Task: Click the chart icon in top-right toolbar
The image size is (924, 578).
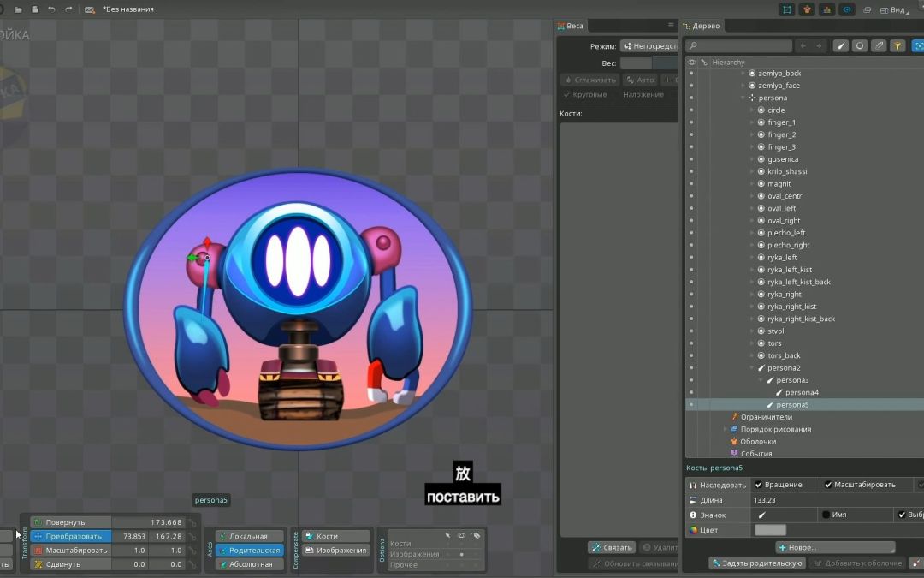Action: pyautogui.click(x=826, y=9)
